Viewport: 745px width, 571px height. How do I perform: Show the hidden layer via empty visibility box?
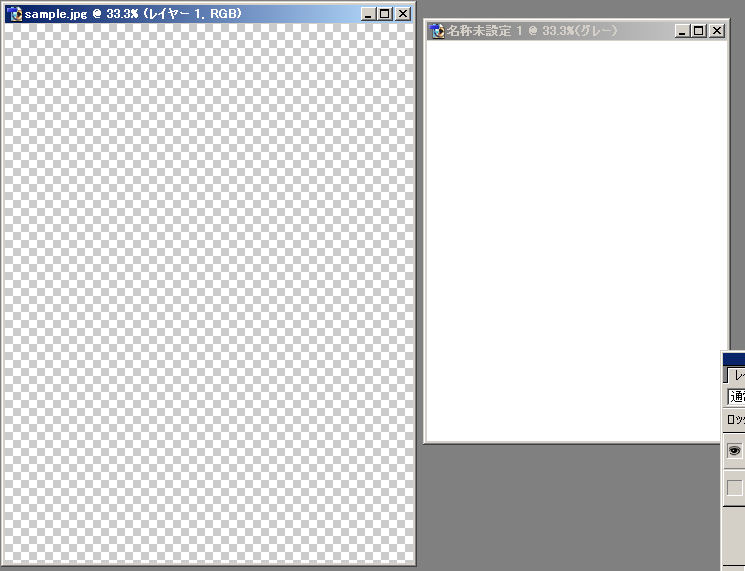735,488
